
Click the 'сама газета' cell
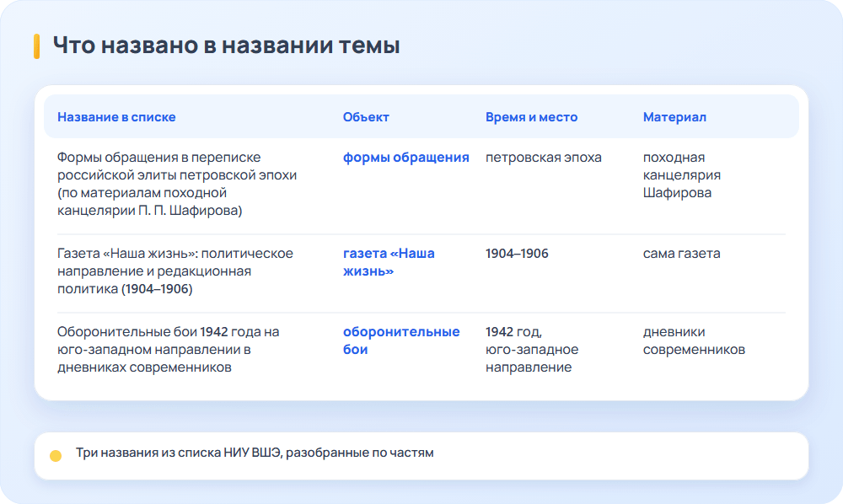pos(682,254)
